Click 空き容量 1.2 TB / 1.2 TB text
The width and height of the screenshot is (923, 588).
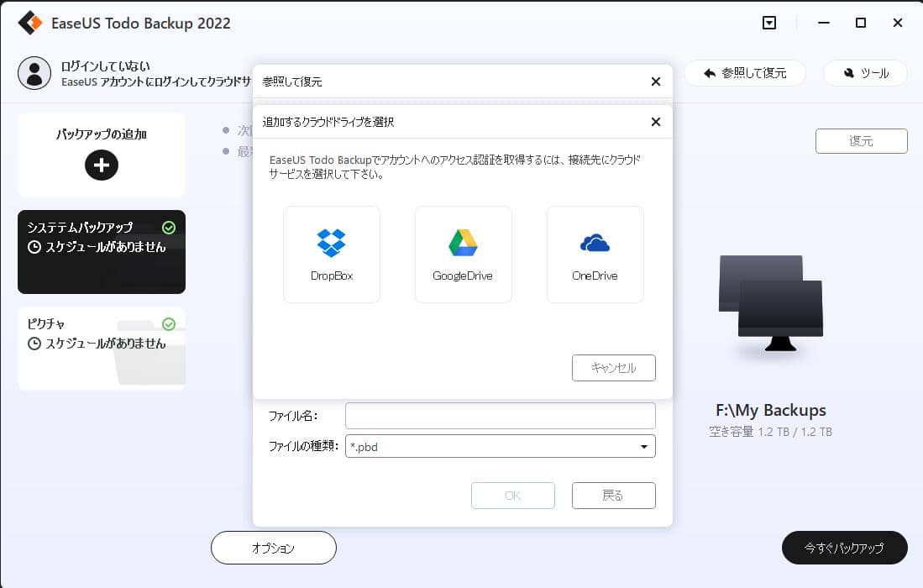pyautogui.click(x=770, y=432)
